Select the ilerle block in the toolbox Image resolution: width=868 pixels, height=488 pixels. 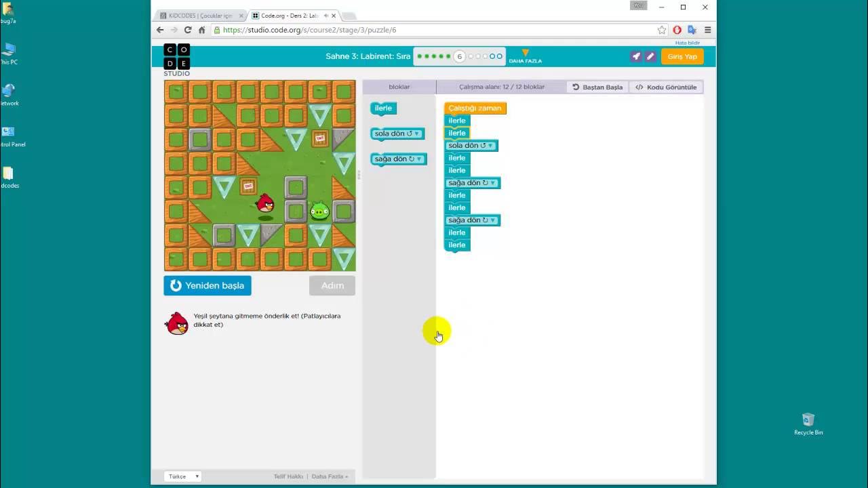click(x=384, y=108)
